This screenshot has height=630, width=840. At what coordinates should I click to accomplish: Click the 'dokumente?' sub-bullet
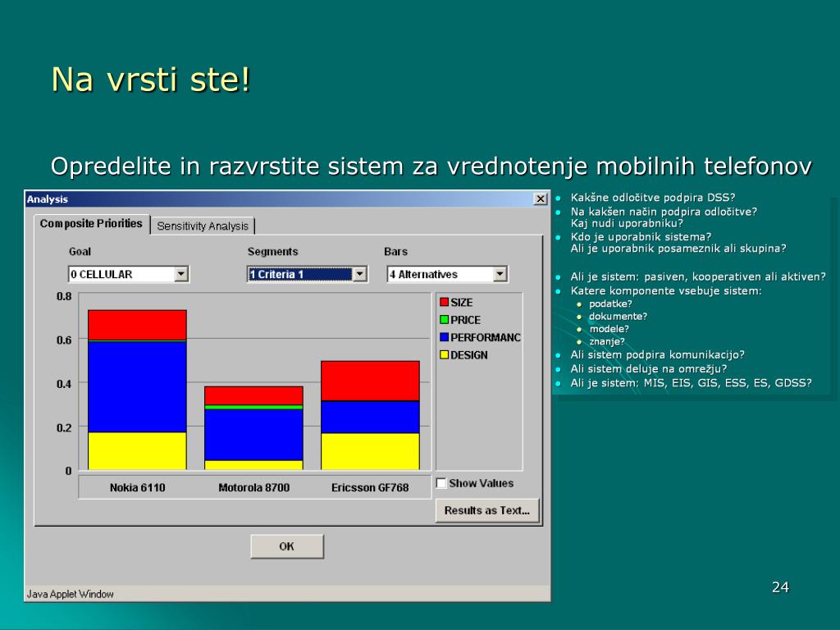point(618,316)
